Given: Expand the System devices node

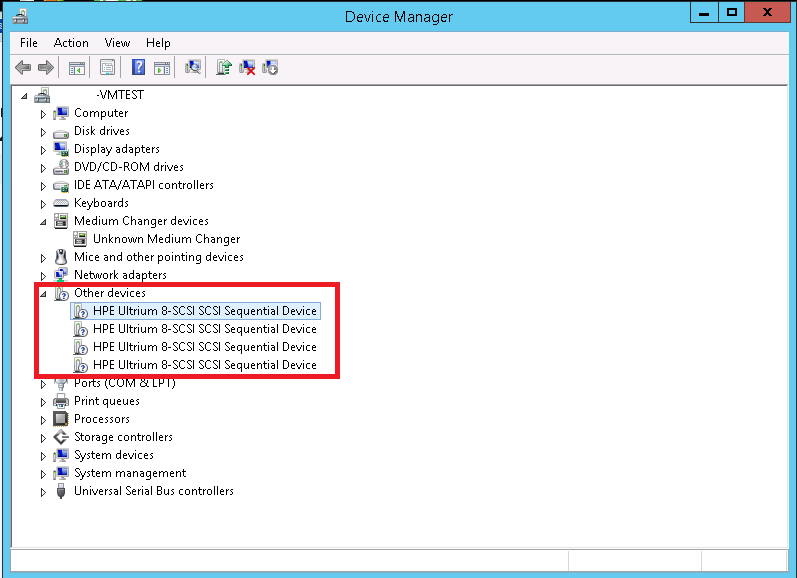Looking at the screenshot, I should pyautogui.click(x=43, y=456).
